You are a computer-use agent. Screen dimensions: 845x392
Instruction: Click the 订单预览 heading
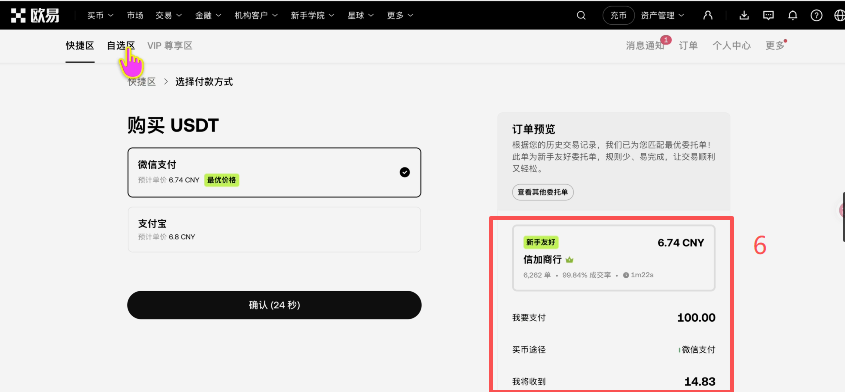point(534,129)
